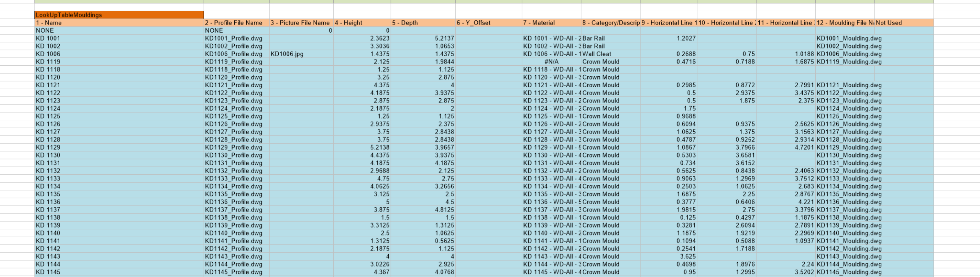This screenshot has height=277, width=980.
Task: Select the LookUpTableMouldings title cell
Action: (119, 15)
